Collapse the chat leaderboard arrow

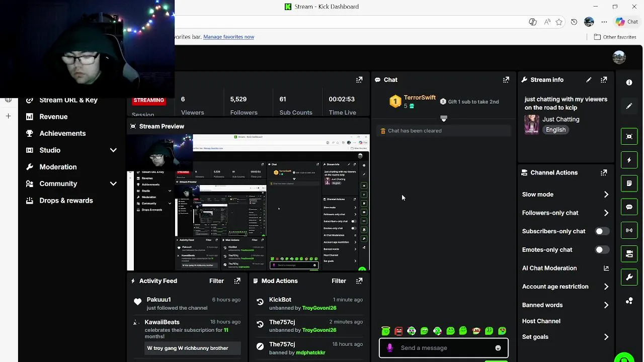tap(443, 119)
